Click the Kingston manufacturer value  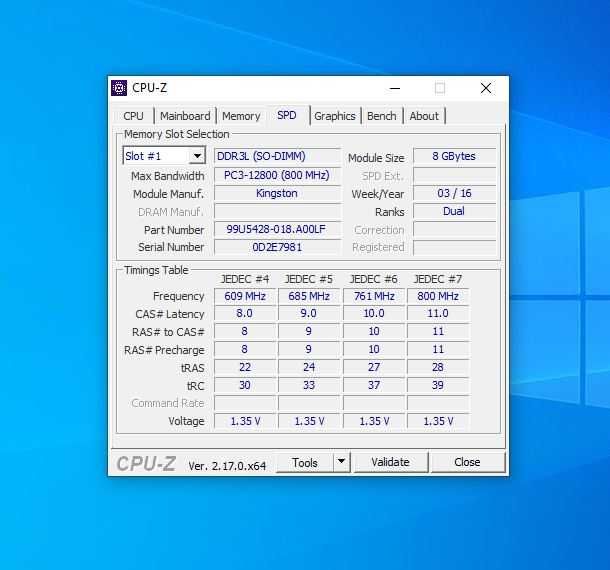pos(277,193)
